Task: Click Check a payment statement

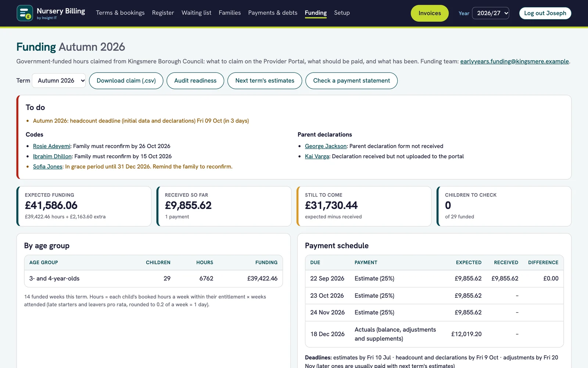Action: click(351, 81)
